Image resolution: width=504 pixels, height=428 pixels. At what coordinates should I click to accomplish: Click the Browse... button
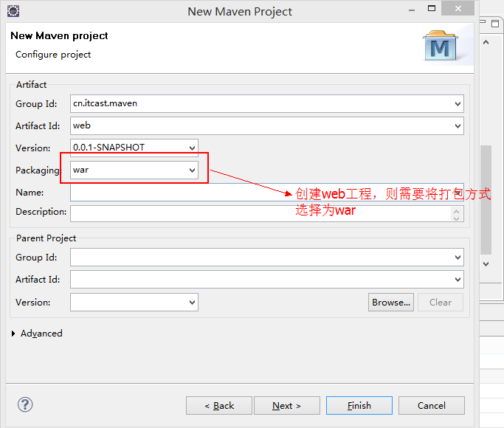(390, 303)
